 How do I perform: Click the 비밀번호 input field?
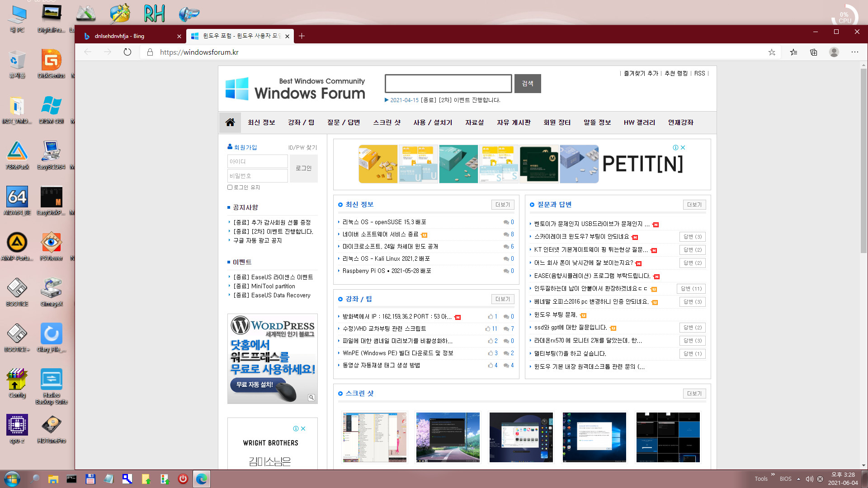(x=258, y=176)
